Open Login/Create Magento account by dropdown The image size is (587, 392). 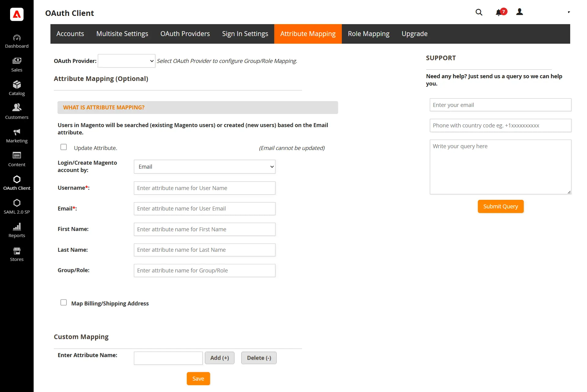click(x=205, y=167)
